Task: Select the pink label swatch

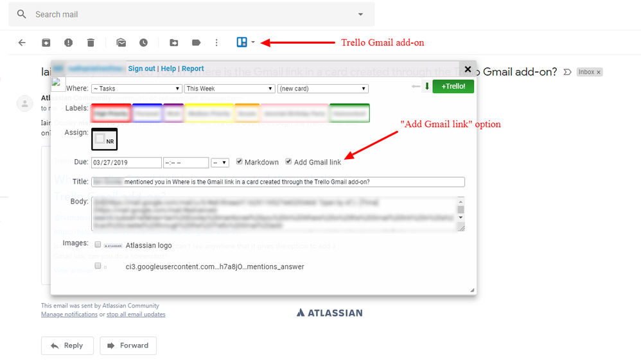Action: click(x=294, y=113)
